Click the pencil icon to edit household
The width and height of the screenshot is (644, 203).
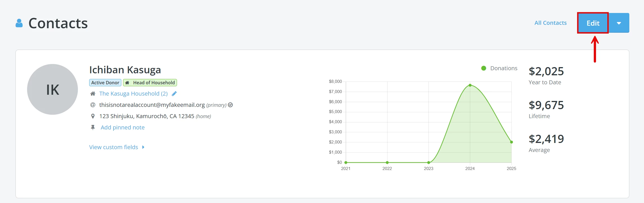174,94
